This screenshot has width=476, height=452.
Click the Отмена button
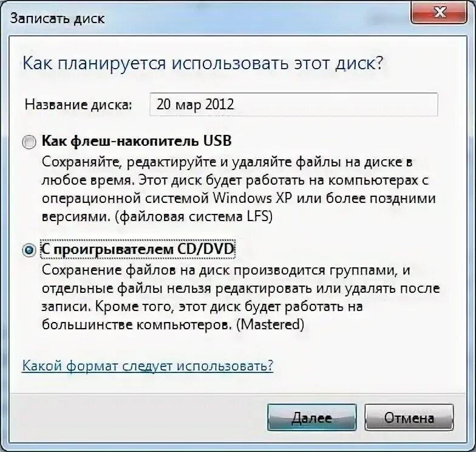coord(409,417)
